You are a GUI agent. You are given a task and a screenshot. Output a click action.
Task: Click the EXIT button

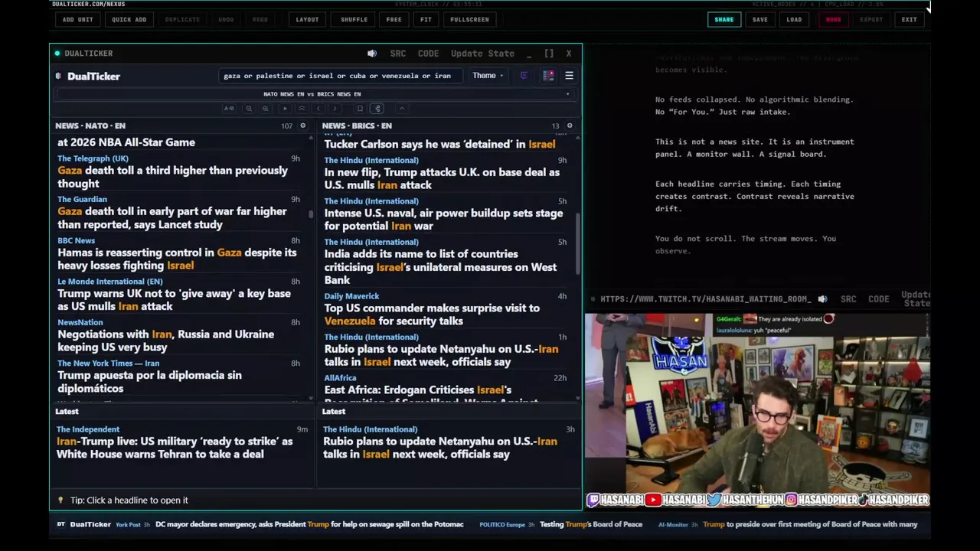pos(910,20)
